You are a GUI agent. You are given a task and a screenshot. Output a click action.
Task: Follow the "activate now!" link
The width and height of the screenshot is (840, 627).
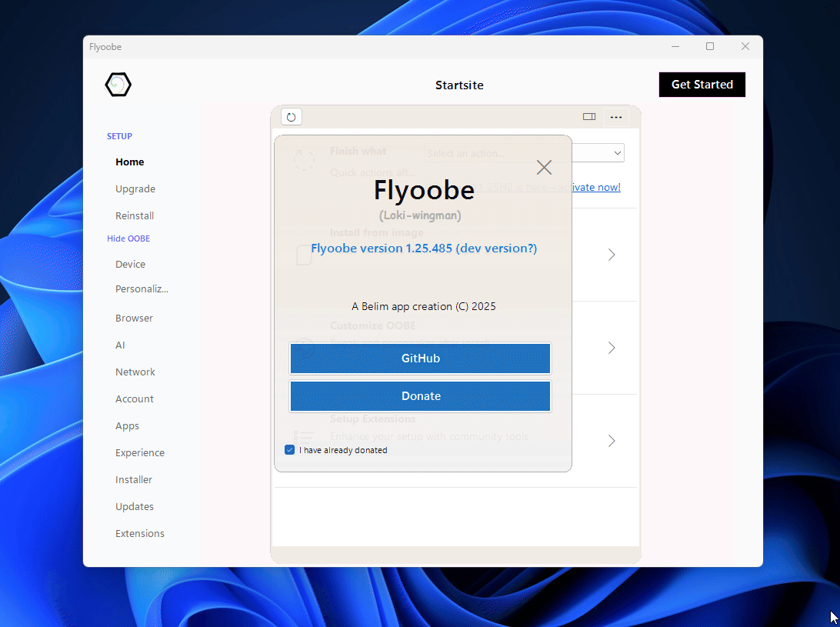click(x=595, y=187)
